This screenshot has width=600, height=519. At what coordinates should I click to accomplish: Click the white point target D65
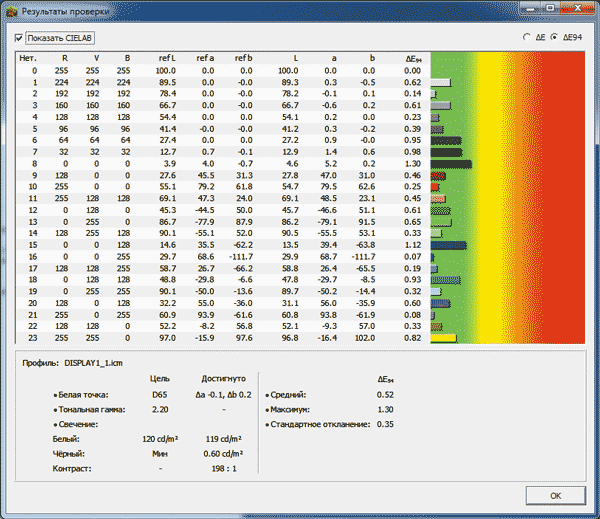coord(160,395)
